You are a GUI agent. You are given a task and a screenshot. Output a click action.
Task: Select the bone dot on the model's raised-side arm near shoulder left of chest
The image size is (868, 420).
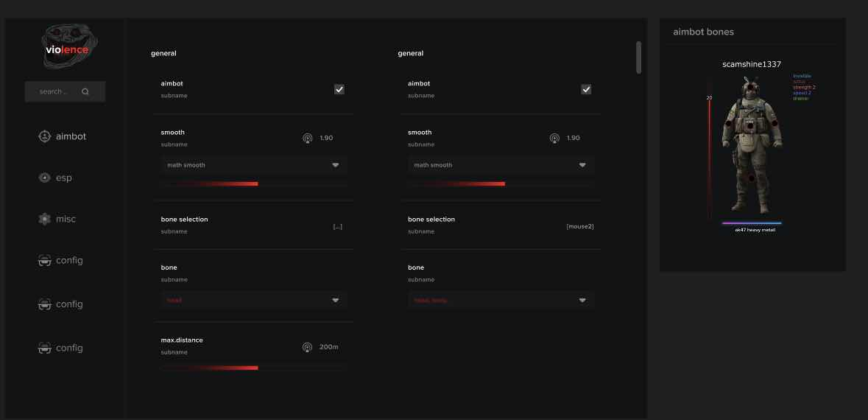click(x=729, y=123)
